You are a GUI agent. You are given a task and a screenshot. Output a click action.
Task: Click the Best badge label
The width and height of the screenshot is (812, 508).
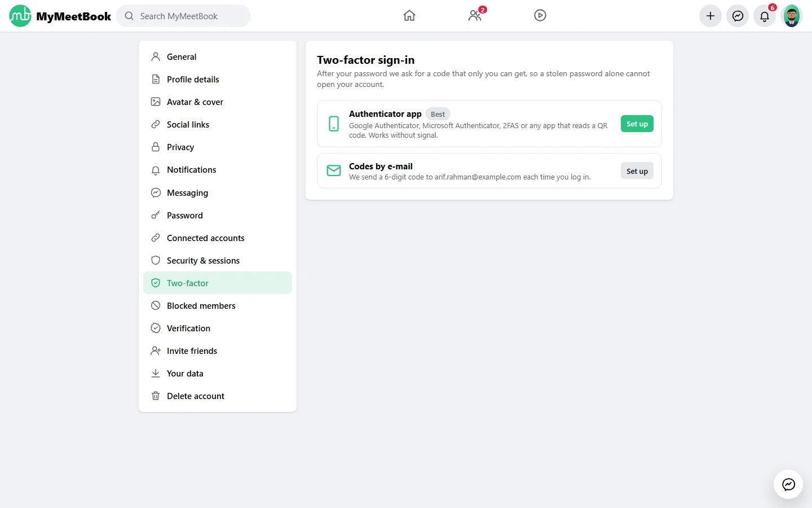tap(438, 114)
